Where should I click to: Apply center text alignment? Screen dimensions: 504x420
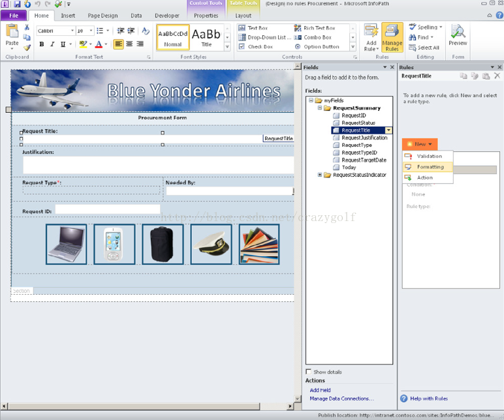pyautogui.click(x=129, y=44)
